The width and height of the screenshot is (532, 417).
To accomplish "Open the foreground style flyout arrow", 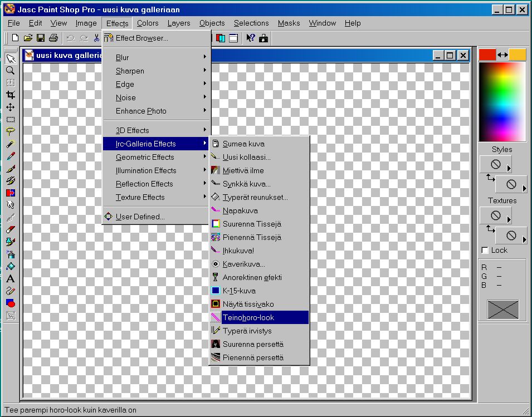I will (509, 168).
